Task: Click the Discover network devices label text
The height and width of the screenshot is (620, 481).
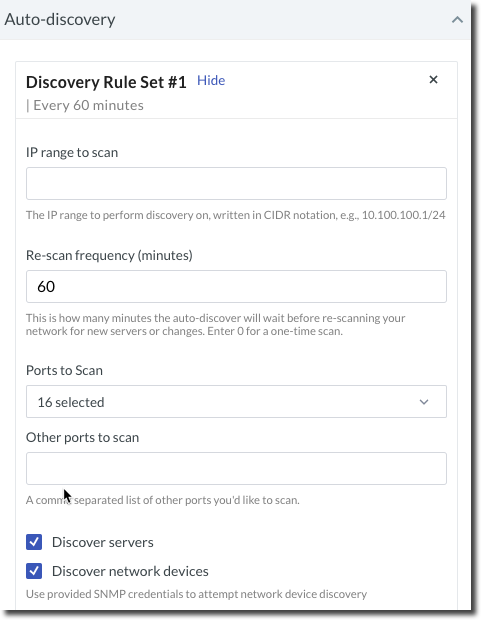Action: pos(130,571)
